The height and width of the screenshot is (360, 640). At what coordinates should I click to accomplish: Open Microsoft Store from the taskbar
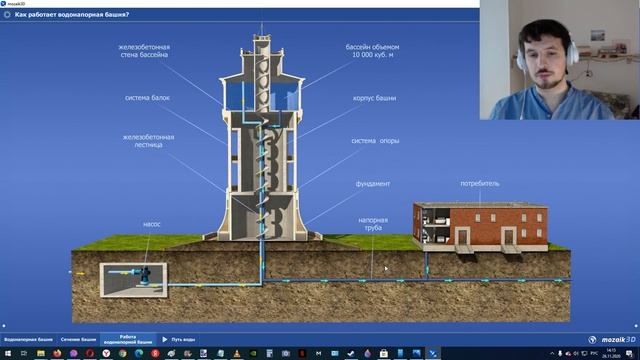click(x=384, y=353)
